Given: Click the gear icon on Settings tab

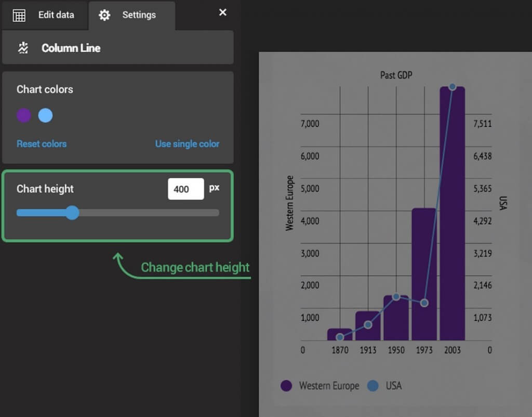Looking at the screenshot, I should pyautogui.click(x=104, y=15).
